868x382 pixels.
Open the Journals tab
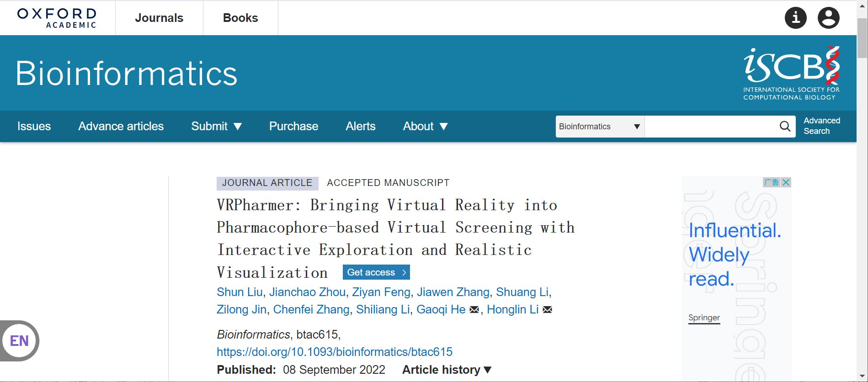coord(159,18)
